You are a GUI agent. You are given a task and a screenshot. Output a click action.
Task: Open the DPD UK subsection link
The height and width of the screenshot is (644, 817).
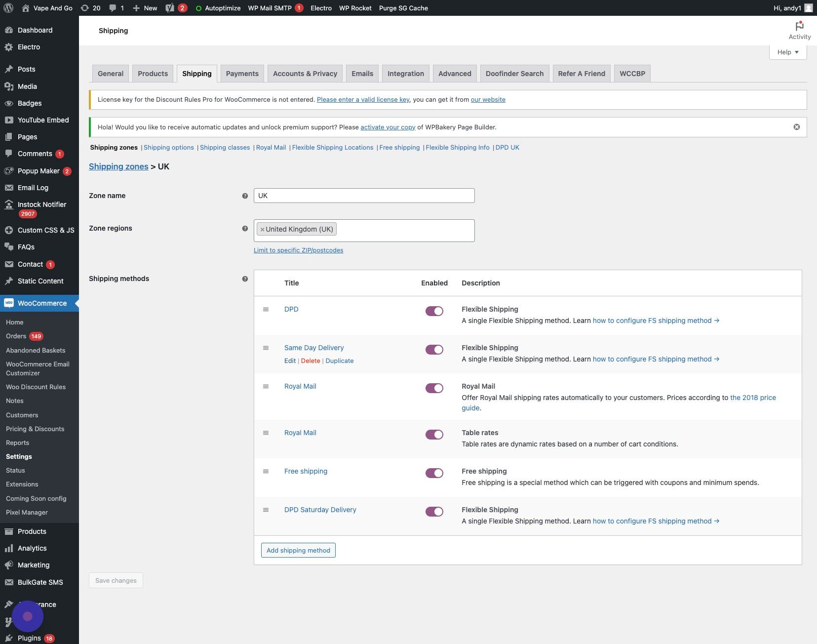click(x=507, y=148)
